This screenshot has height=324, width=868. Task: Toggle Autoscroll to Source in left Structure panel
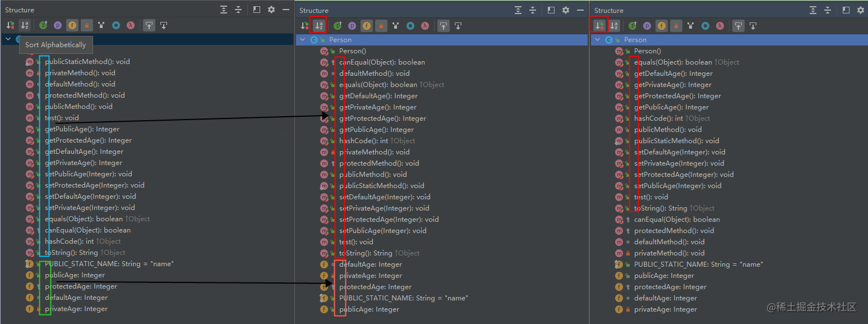(149, 25)
